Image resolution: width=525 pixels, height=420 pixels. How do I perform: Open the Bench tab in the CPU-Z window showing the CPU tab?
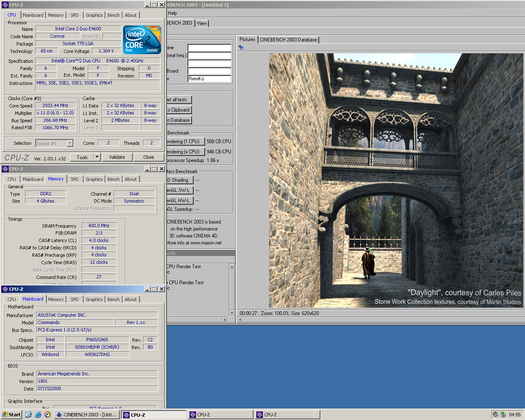tap(114, 15)
